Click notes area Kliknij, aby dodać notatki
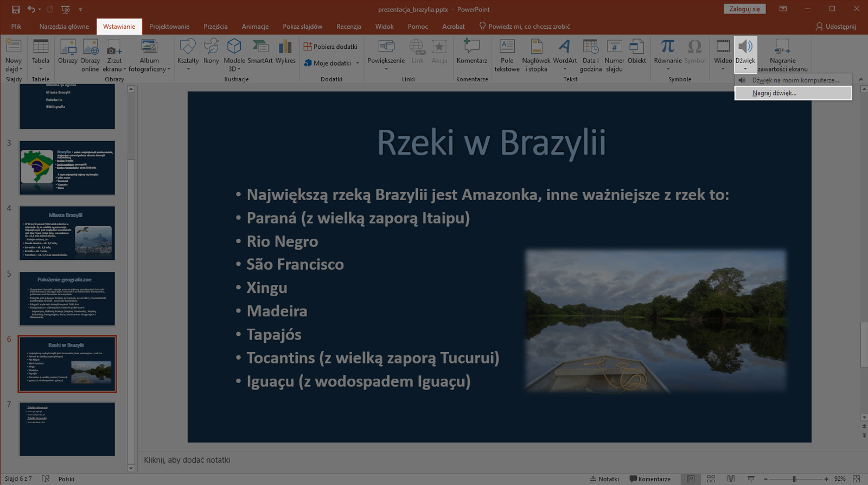 pos(187,460)
